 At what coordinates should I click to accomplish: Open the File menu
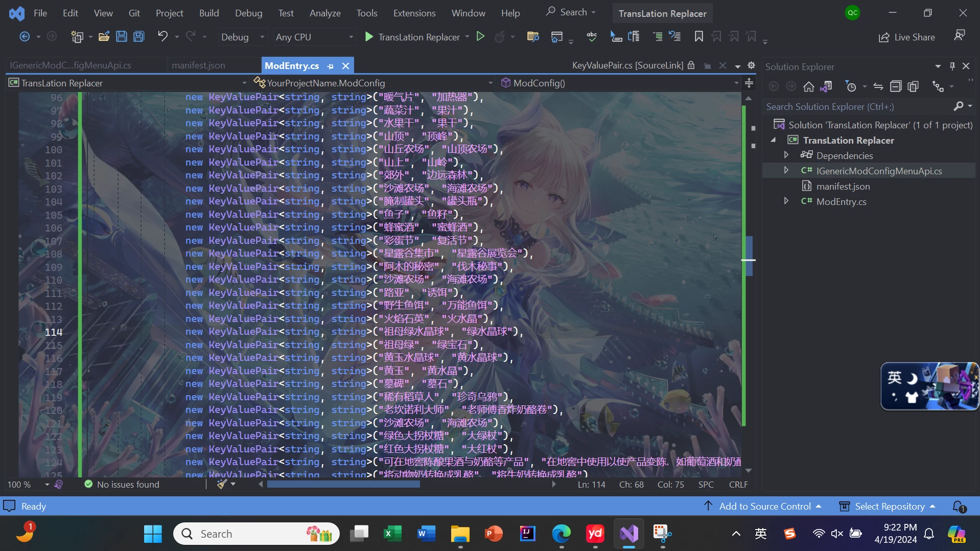(40, 13)
